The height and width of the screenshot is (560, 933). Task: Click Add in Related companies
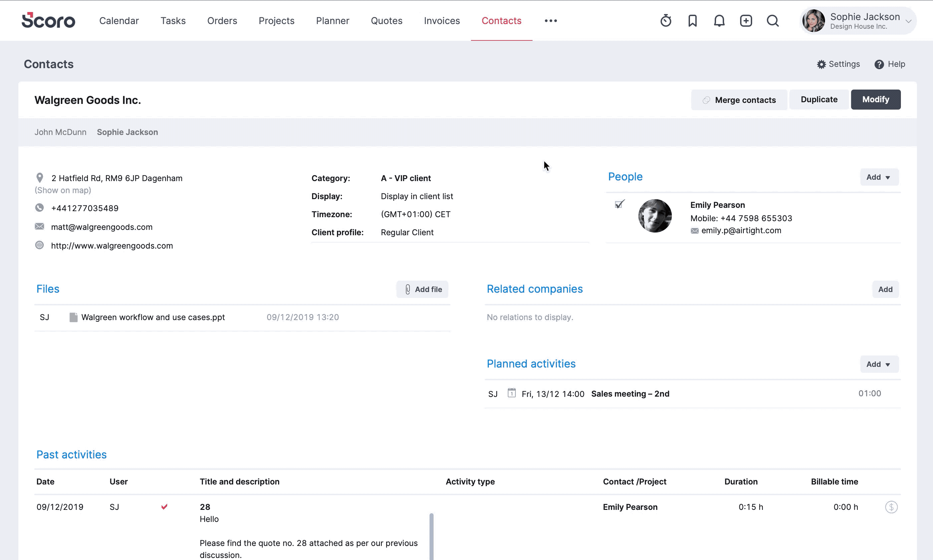click(885, 289)
